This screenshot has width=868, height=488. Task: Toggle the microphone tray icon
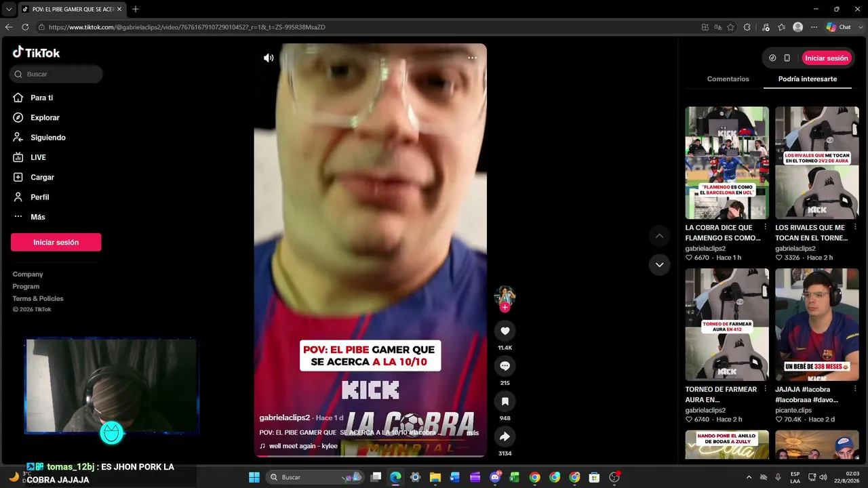click(x=778, y=477)
